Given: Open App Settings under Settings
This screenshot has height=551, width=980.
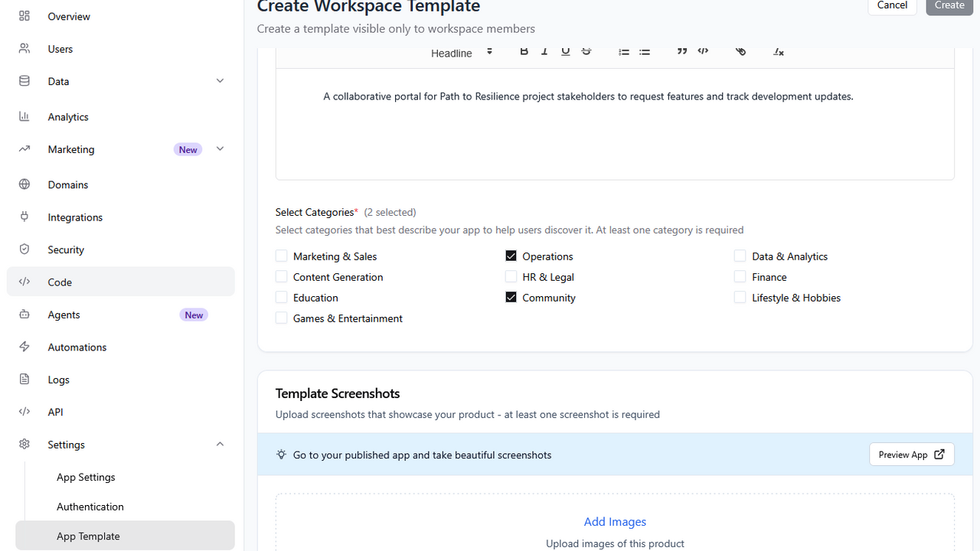Looking at the screenshot, I should 86,477.
